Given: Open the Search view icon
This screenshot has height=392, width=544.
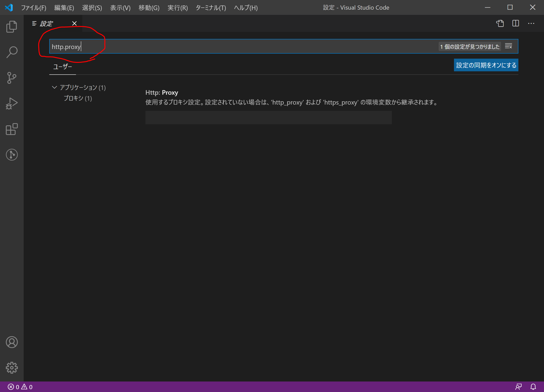Looking at the screenshot, I should click(x=12, y=52).
